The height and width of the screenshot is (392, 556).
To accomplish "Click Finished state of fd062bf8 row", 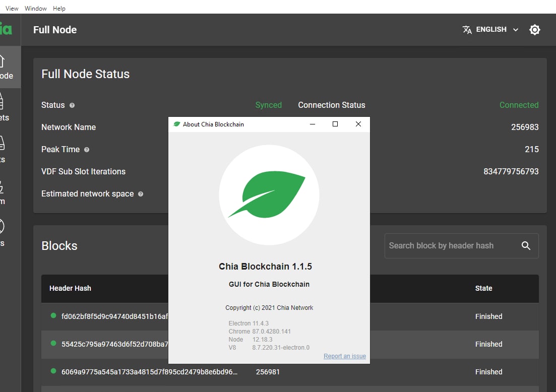I will point(488,316).
